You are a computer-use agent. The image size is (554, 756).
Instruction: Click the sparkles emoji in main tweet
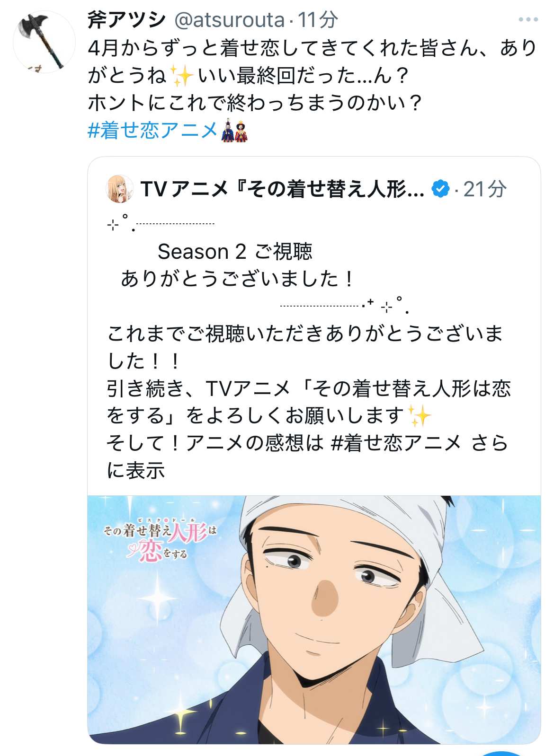tap(182, 75)
